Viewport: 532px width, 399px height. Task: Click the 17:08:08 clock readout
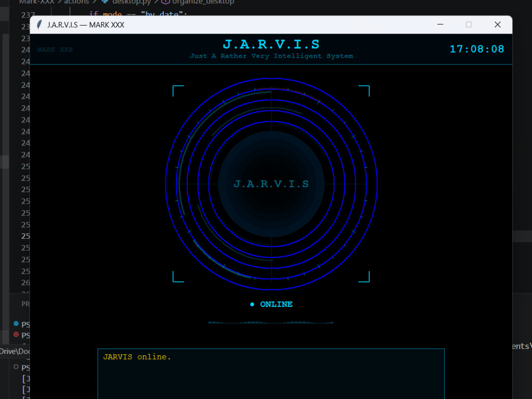477,49
